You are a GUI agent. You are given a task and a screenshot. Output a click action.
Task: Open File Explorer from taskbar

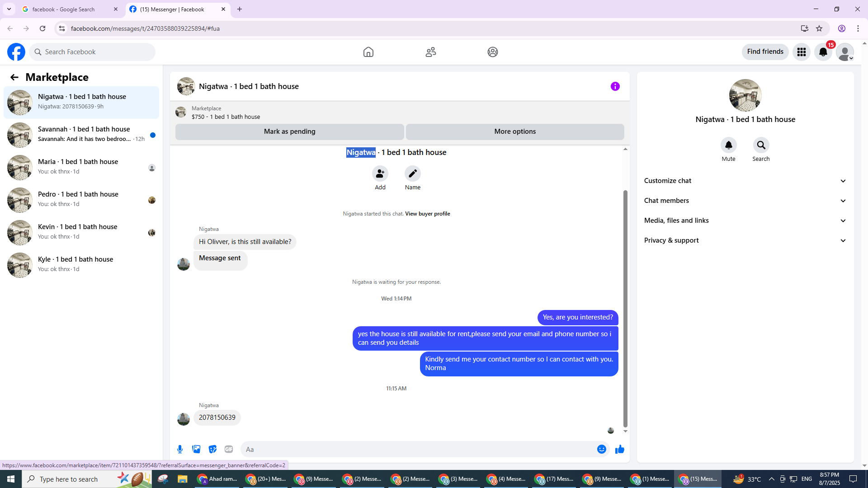click(183, 479)
